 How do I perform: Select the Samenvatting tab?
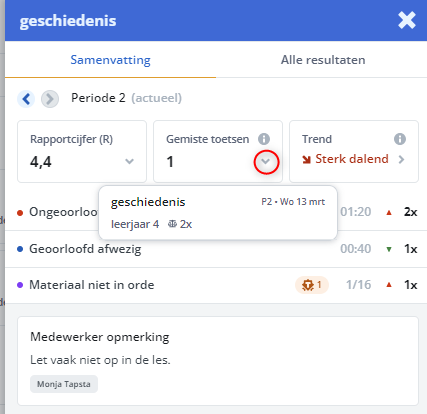pyautogui.click(x=110, y=60)
